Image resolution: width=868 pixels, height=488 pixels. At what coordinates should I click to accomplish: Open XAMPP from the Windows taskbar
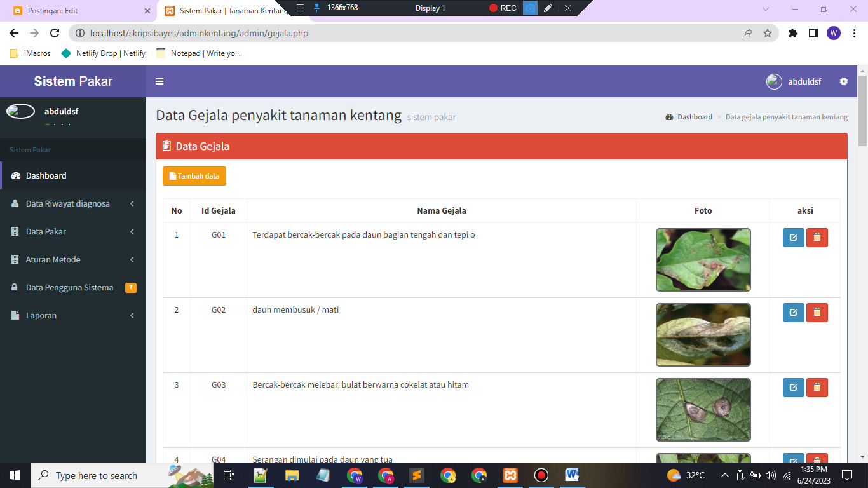(510, 475)
